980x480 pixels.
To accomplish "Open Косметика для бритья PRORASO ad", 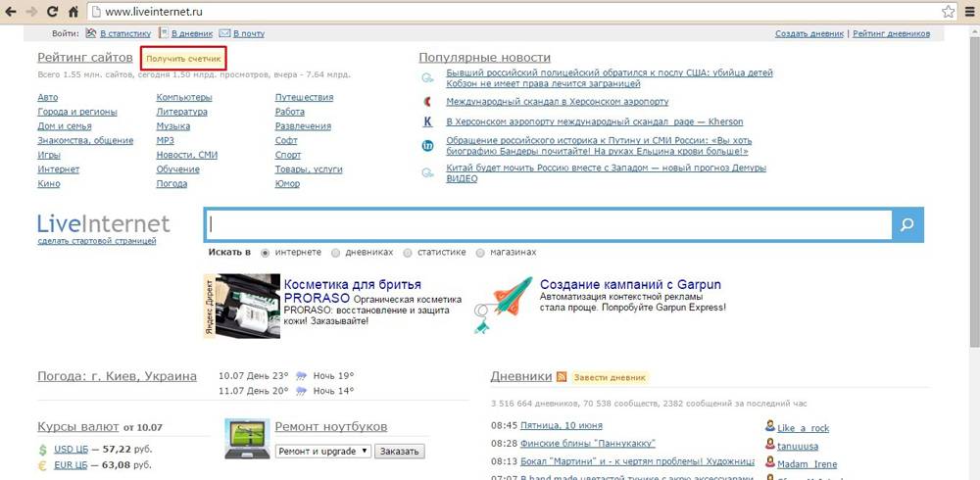I will click(353, 291).
